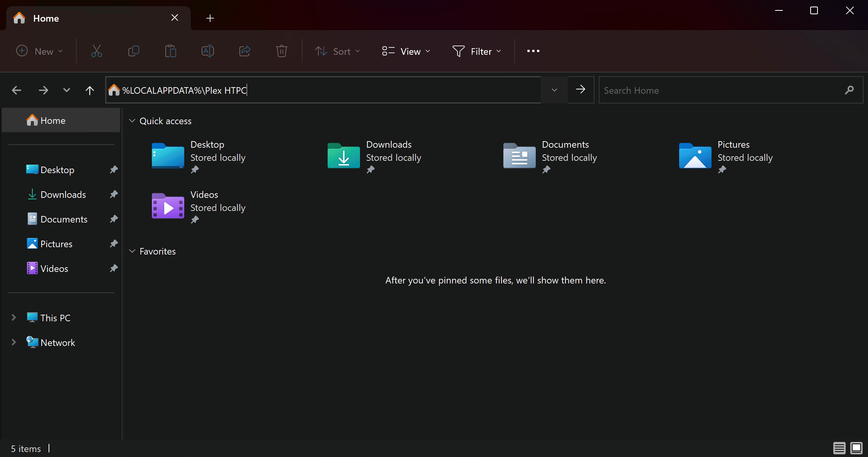Click the Up directory arrow

(89, 90)
